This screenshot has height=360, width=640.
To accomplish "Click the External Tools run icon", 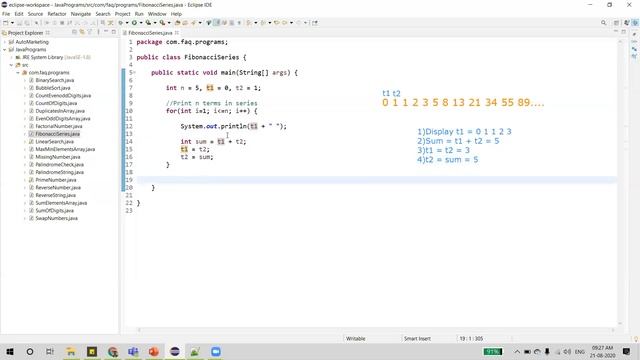I will pos(162,23).
